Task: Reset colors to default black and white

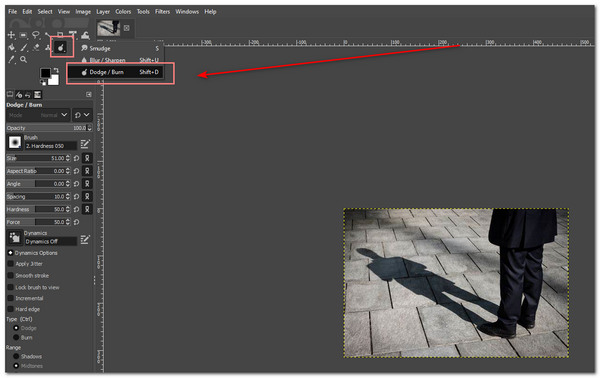Action: 43,82
